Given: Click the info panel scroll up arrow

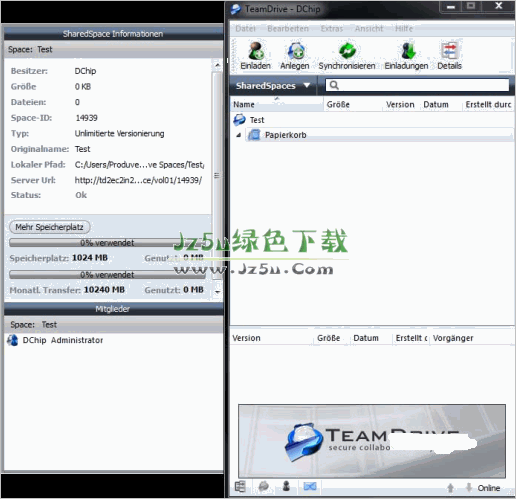Looking at the screenshot, I should click(217, 65).
